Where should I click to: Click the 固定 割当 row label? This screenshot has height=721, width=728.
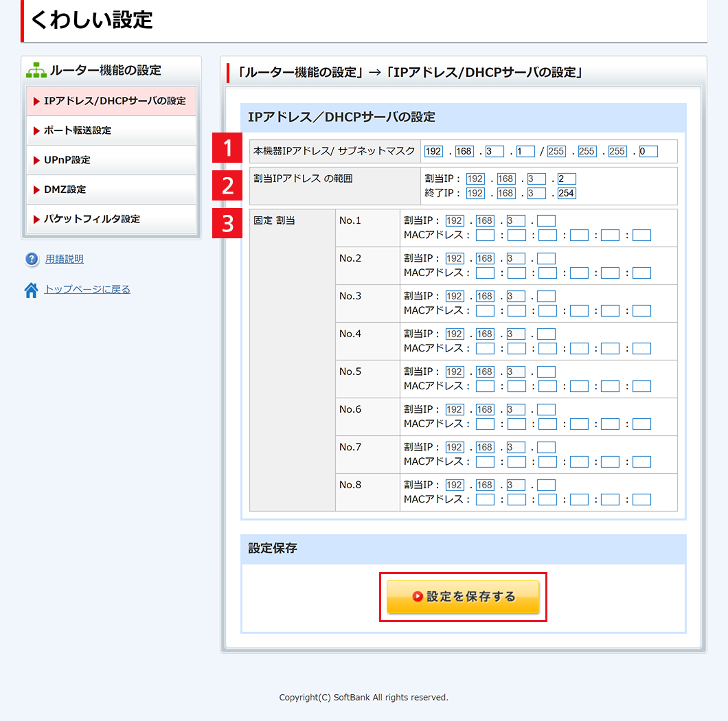(x=275, y=220)
